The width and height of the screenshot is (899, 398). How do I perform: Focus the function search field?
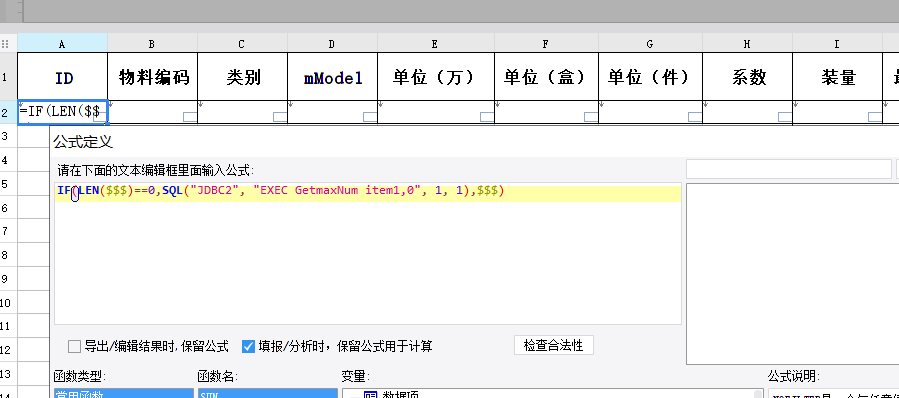point(788,169)
